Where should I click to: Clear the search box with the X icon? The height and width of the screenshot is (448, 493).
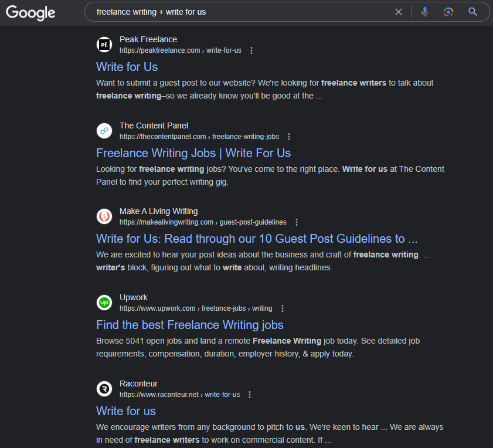[x=399, y=12]
